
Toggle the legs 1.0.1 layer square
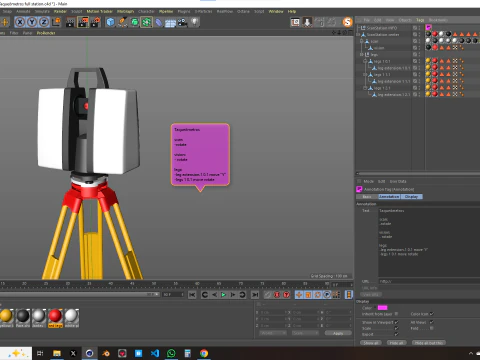tap(415, 61)
